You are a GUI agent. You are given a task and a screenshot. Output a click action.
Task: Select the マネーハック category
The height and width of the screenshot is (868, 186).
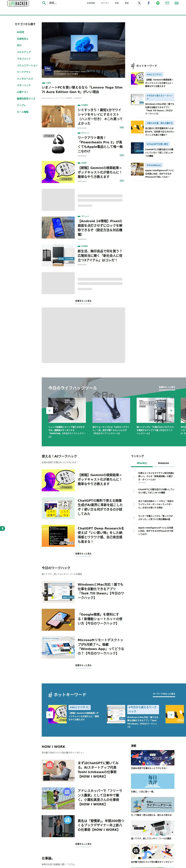[24, 85]
